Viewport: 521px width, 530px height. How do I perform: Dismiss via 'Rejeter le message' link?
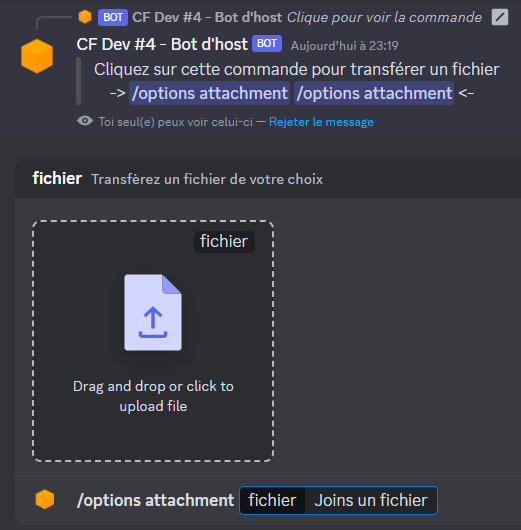click(321, 122)
